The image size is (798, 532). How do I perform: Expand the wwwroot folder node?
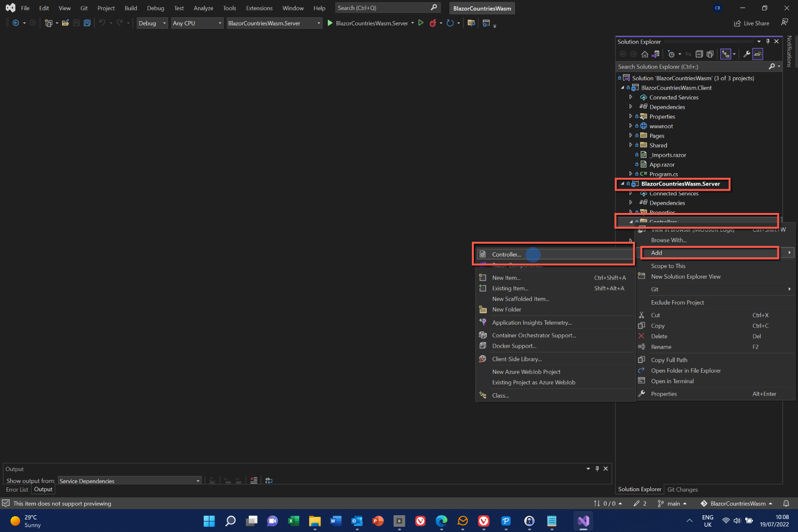tap(631, 126)
